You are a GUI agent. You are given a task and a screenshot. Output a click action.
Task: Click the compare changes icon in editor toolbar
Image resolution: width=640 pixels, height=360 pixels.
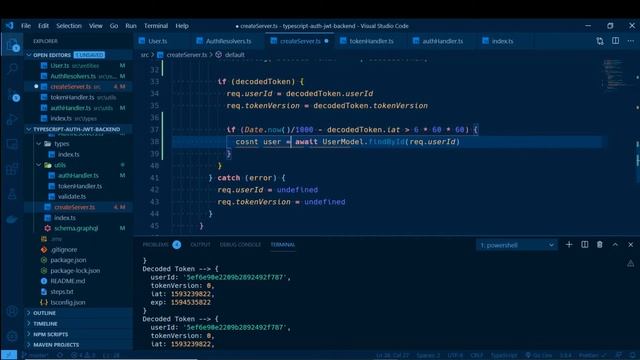(x=600, y=41)
